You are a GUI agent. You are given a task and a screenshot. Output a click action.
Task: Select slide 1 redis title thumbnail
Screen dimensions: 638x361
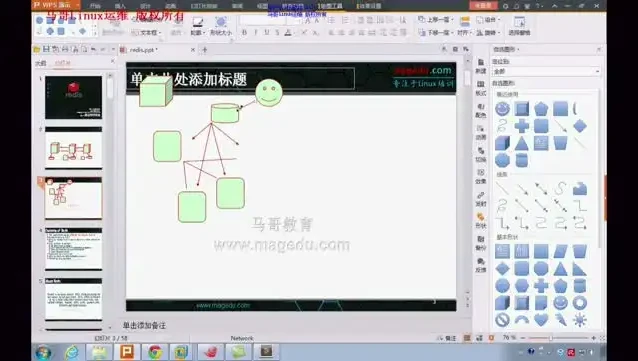[74, 97]
